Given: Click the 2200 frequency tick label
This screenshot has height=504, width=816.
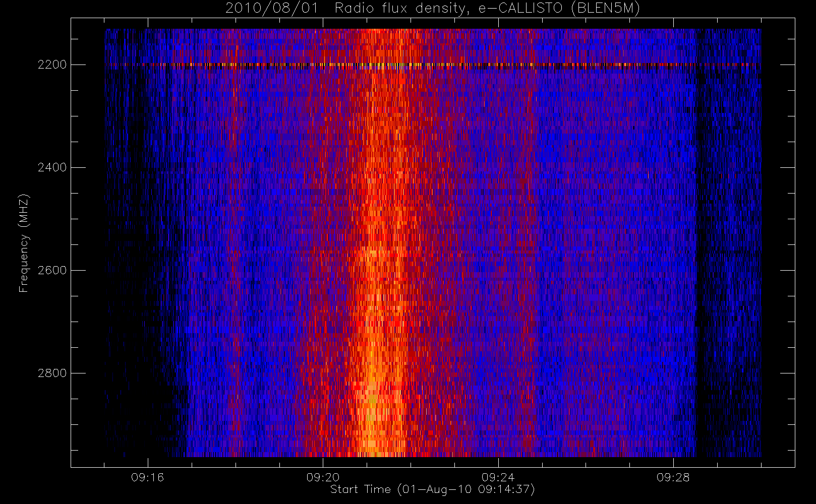Looking at the screenshot, I should pos(52,65).
